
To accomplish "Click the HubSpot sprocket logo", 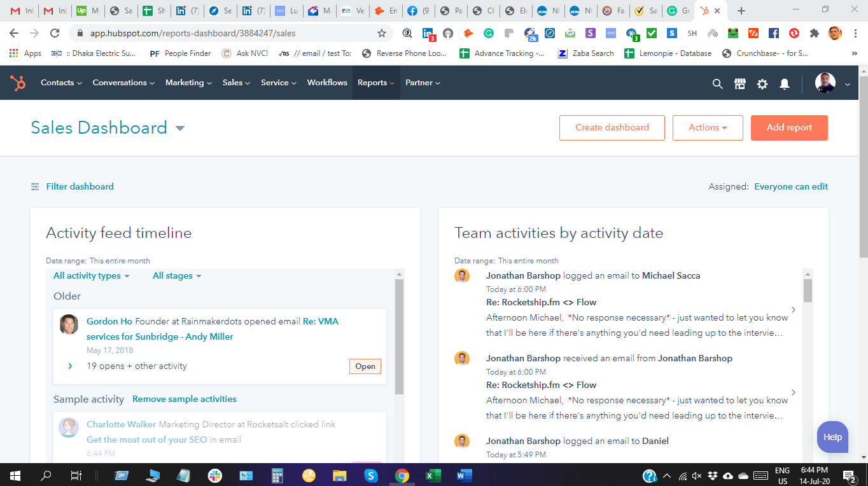I will tap(18, 83).
